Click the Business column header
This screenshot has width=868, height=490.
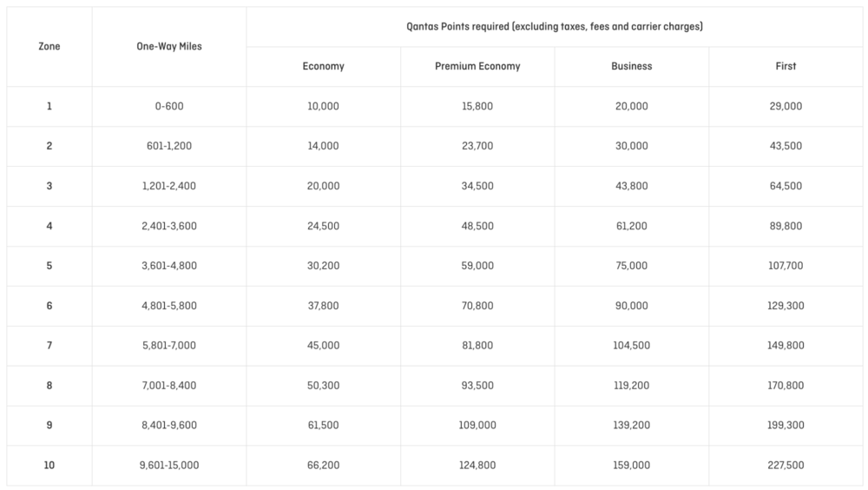tap(631, 66)
